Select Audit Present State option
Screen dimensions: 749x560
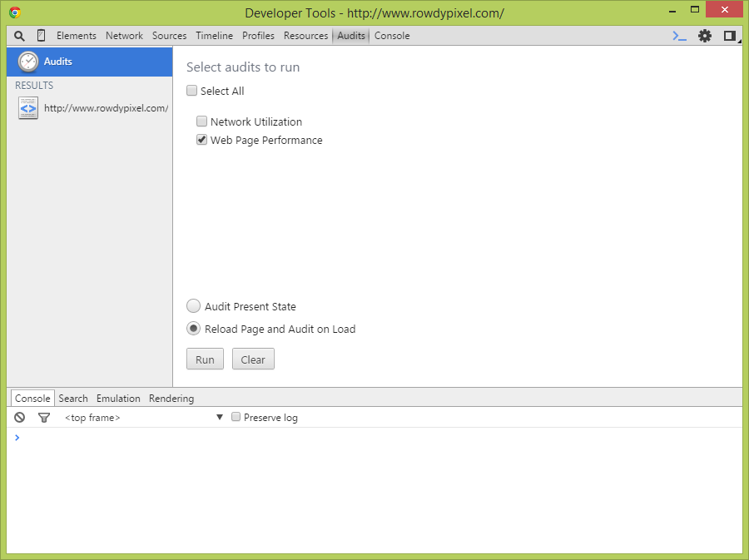(x=193, y=306)
